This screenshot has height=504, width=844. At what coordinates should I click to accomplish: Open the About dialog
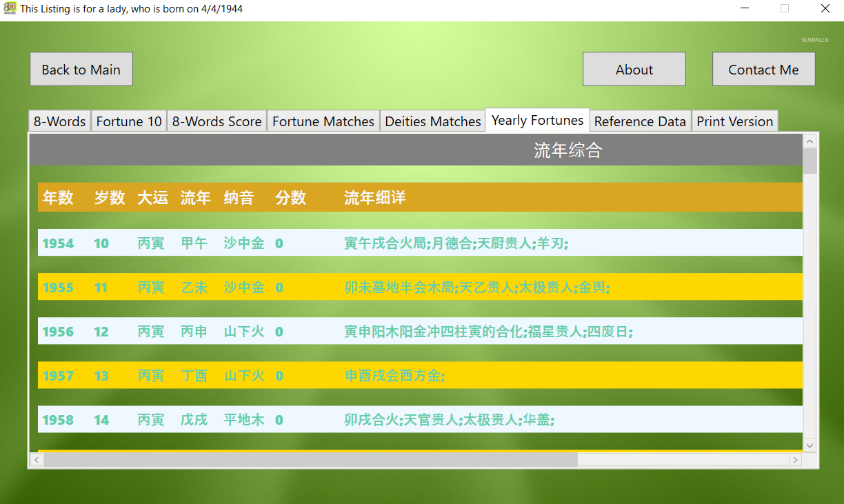point(634,70)
